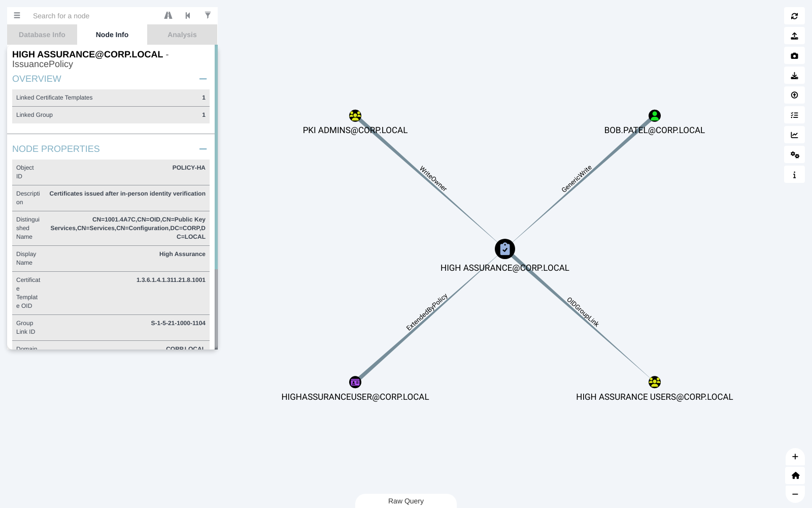Open the checklist layout icon
The image size is (812, 508).
pyautogui.click(x=794, y=115)
